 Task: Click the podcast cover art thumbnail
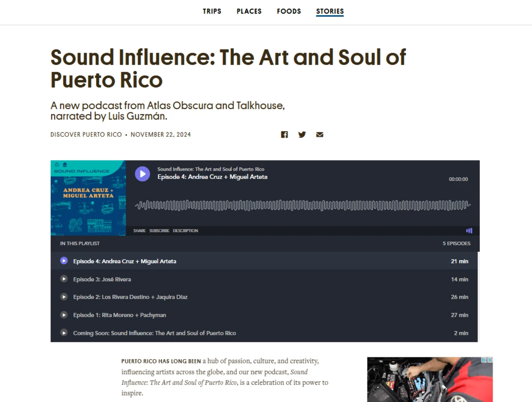coord(88,198)
